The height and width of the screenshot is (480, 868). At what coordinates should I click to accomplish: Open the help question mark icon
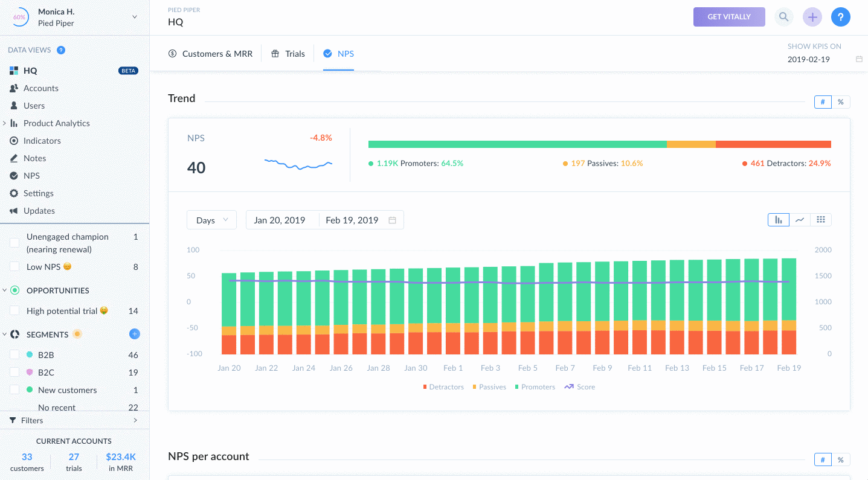coord(841,17)
